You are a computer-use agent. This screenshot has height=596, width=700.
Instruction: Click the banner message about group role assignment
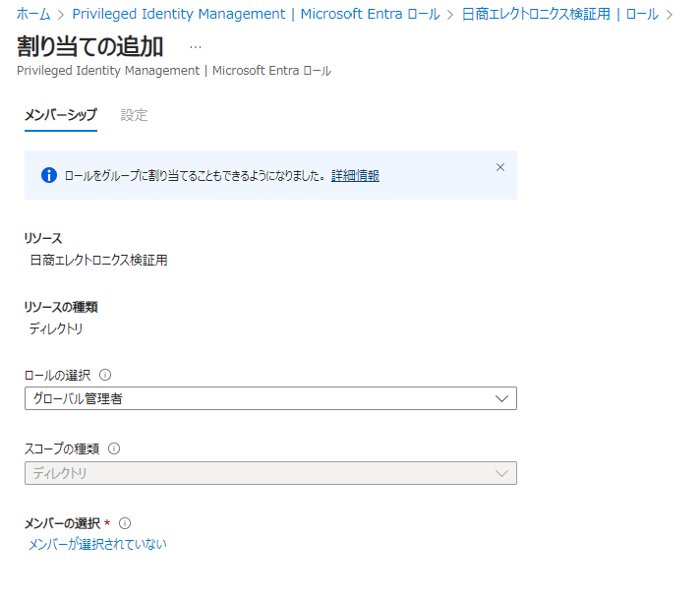pyautogui.click(x=195, y=176)
